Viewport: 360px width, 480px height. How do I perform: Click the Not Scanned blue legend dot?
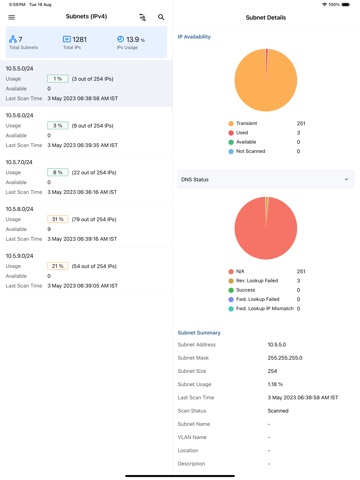tap(231, 151)
